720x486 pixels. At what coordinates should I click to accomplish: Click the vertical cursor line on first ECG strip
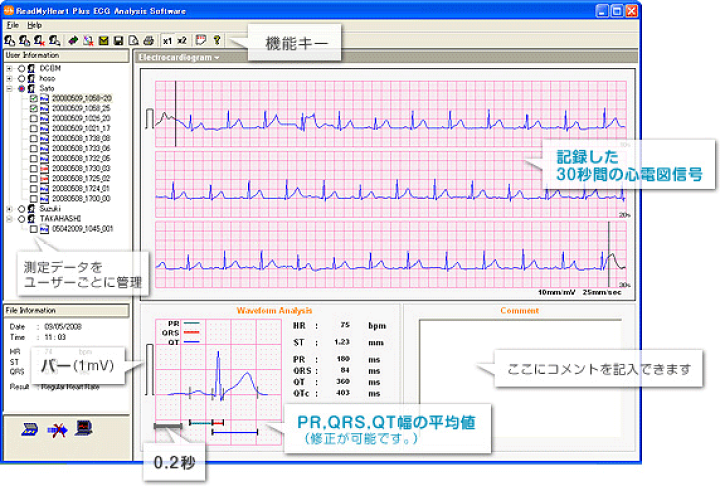pyautogui.click(x=175, y=113)
